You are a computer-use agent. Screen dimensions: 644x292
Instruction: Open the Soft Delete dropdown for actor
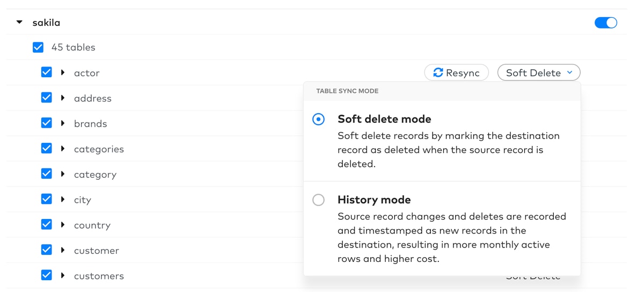point(539,72)
